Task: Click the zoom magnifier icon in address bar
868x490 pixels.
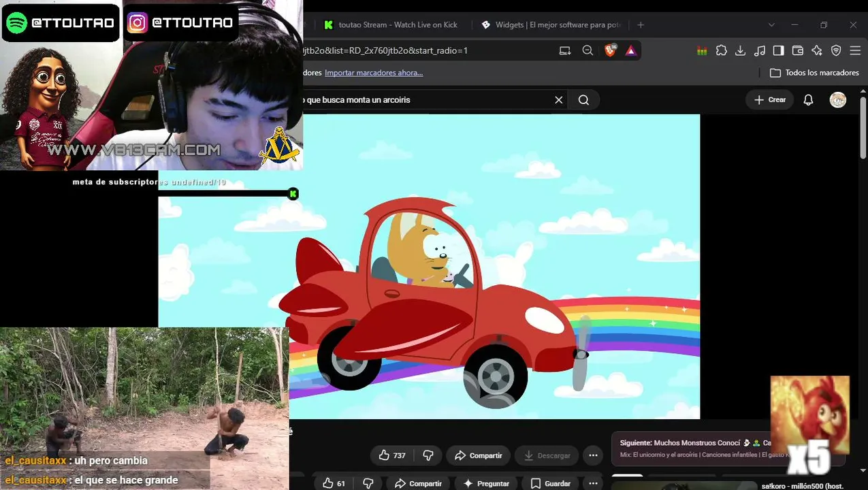Action: pos(588,50)
